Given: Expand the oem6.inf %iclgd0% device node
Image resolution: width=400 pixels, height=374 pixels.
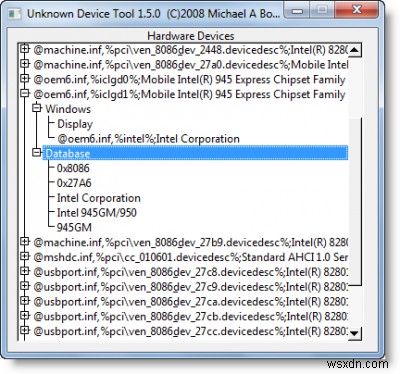Looking at the screenshot, I should [x=24, y=79].
